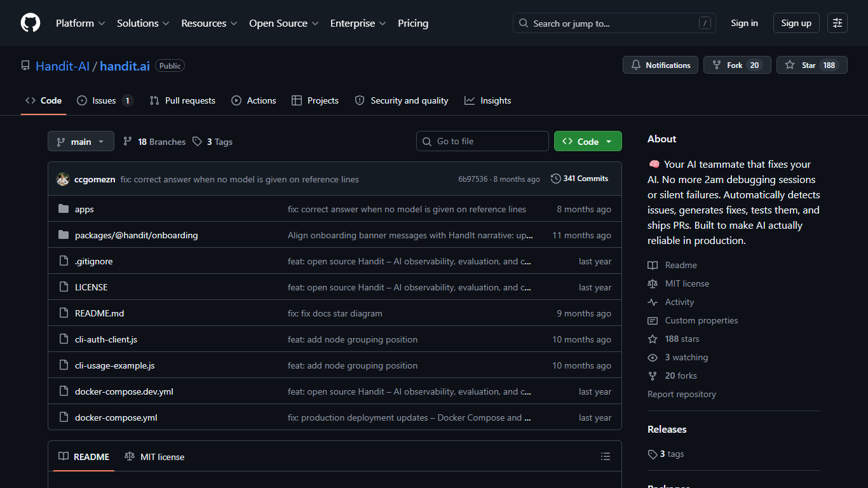Image resolution: width=868 pixels, height=488 pixels.
Task: Click the Notifications bell button
Action: 660,65
